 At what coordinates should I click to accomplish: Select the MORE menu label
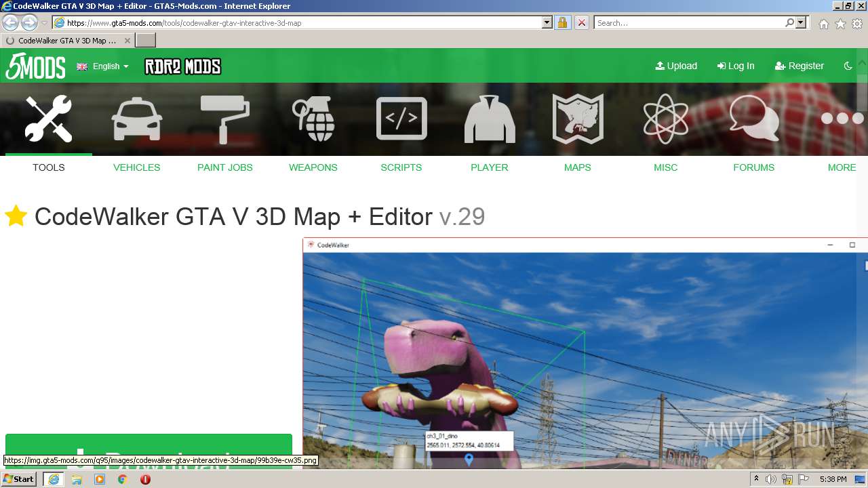[842, 167]
